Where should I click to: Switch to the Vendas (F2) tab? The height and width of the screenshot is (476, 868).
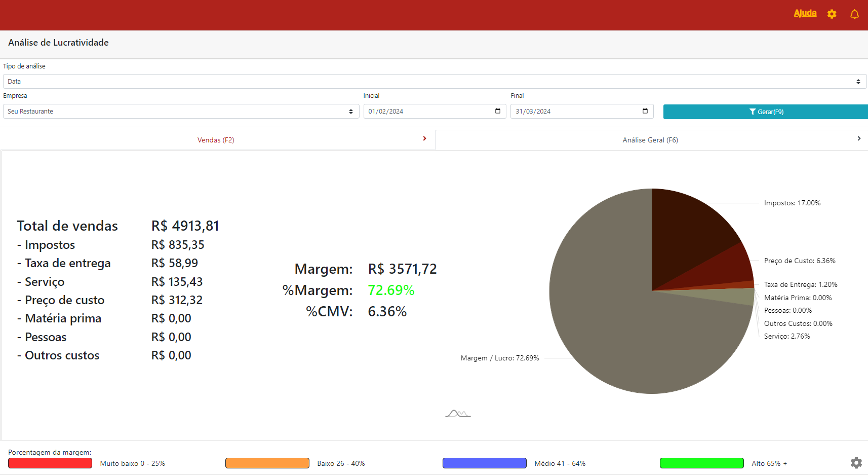(x=216, y=140)
